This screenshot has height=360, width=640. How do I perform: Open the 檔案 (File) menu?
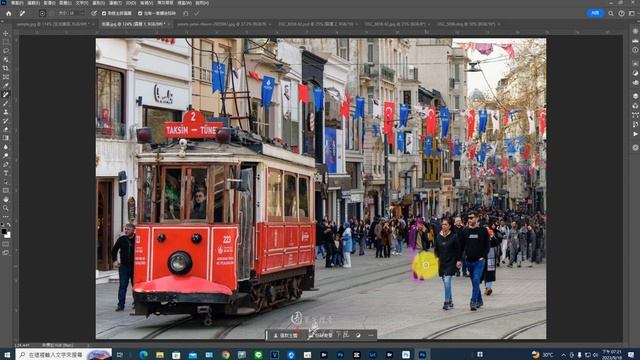[17, 3]
